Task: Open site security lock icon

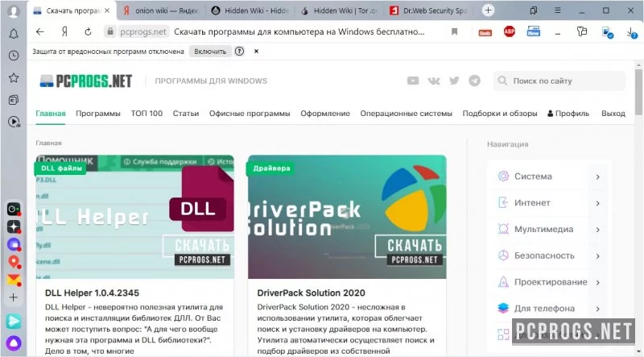Action: click(x=110, y=31)
